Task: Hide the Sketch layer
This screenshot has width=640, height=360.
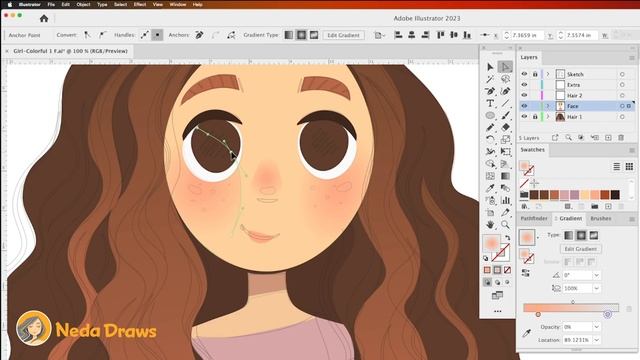Action: point(524,74)
